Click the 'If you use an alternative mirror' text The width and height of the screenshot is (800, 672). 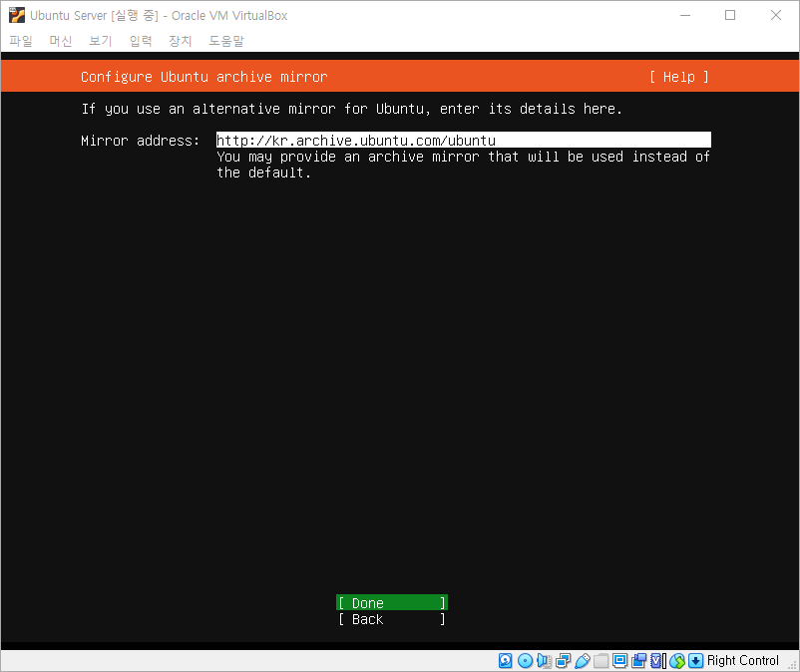pos(351,109)
